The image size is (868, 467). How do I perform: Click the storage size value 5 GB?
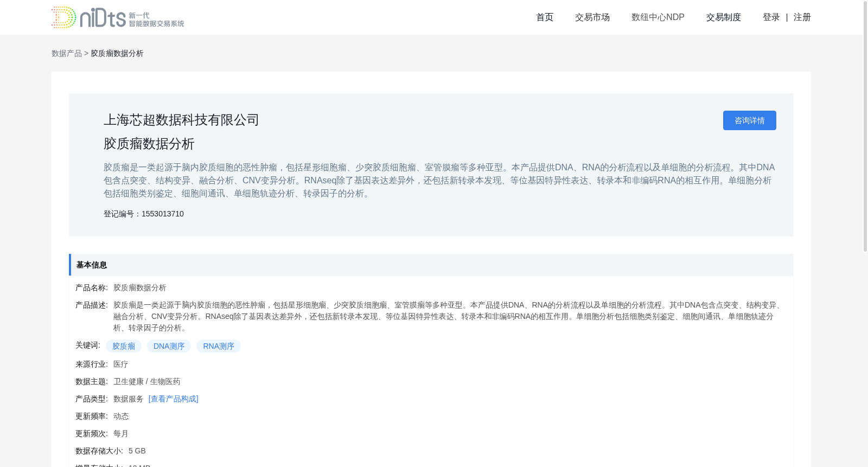(137, 451)
